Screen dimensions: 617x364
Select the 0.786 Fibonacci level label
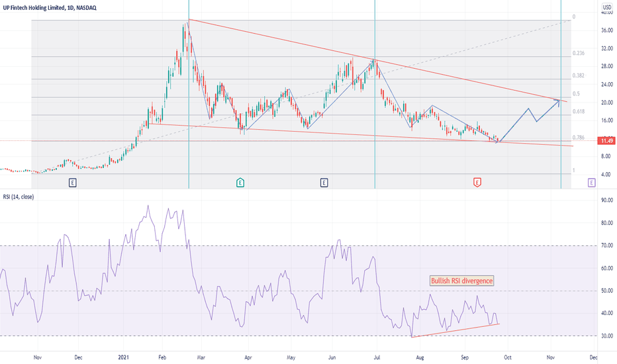579,138
